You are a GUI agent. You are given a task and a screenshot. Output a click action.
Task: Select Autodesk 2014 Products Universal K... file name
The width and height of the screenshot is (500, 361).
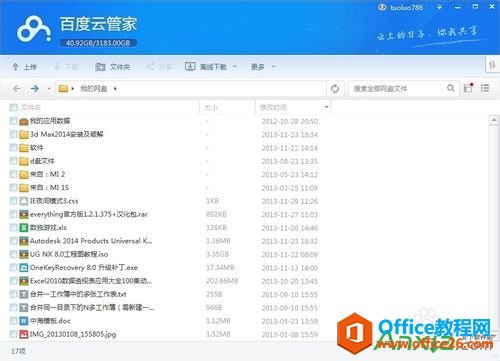(91, 241)
